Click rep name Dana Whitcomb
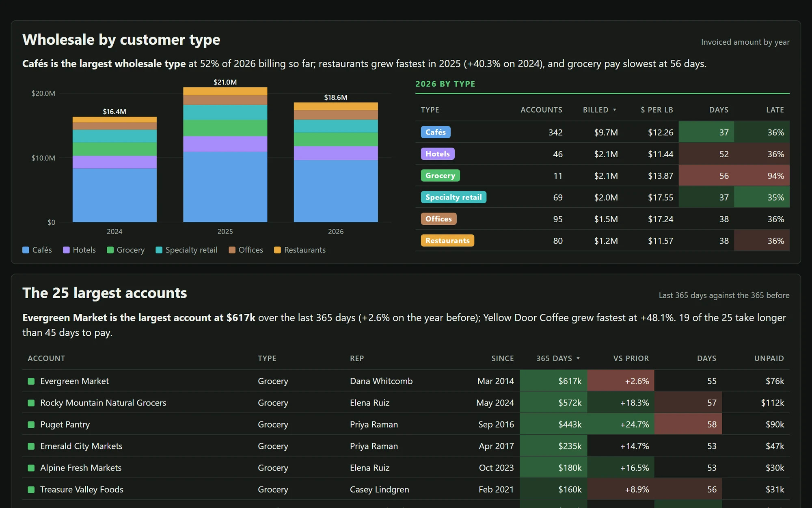Screen dimensions: 812x508 pyautogui.click(x=381, y=381)
